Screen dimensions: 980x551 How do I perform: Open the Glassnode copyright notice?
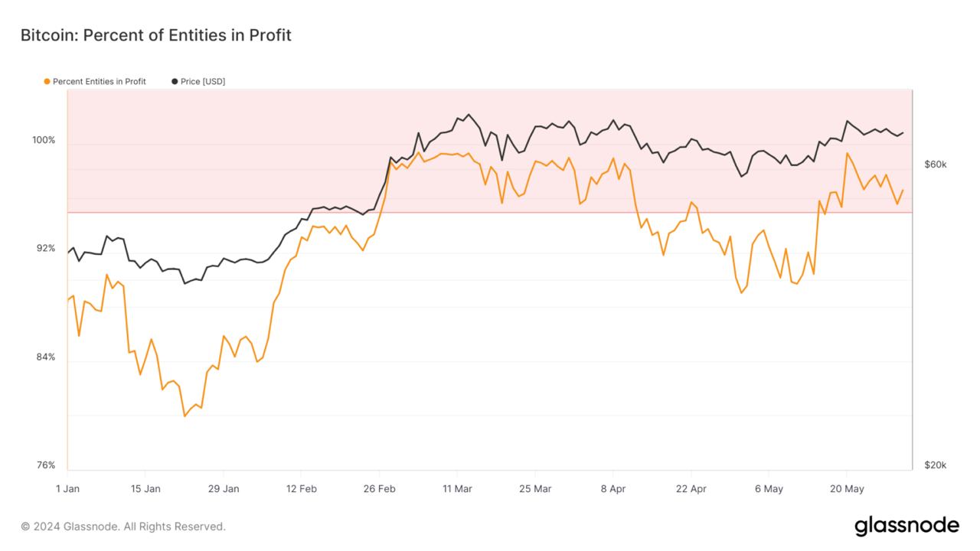coord(123,527)
